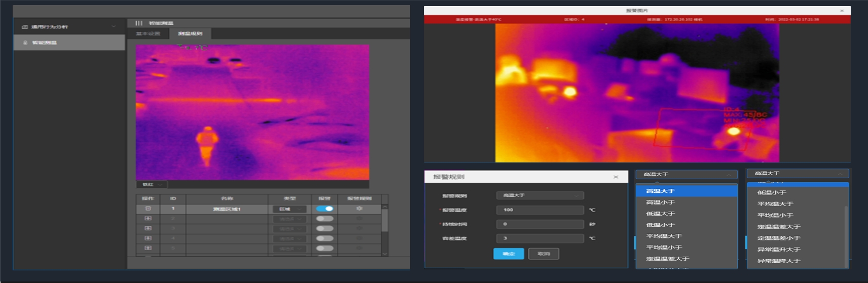The width and height of the screenshot is (868, 283).
Task: Click the 智能测温 sidebar item icon
Action: click(25, 43)
